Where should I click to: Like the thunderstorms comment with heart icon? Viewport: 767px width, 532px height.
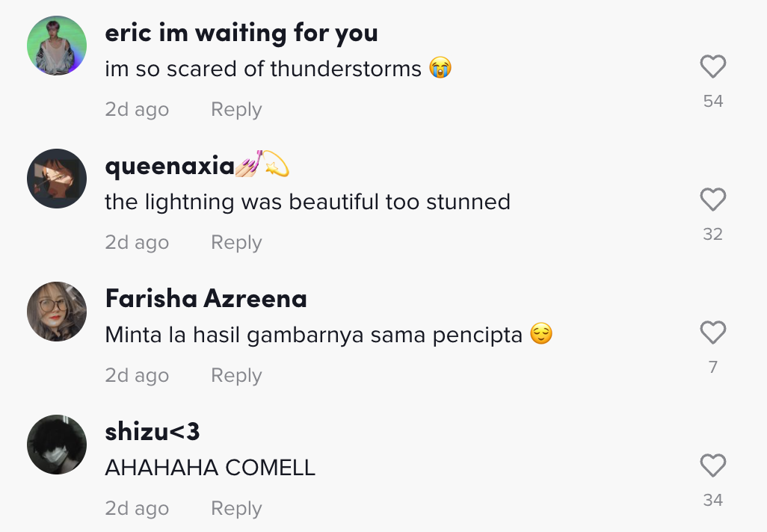(712, 67)
